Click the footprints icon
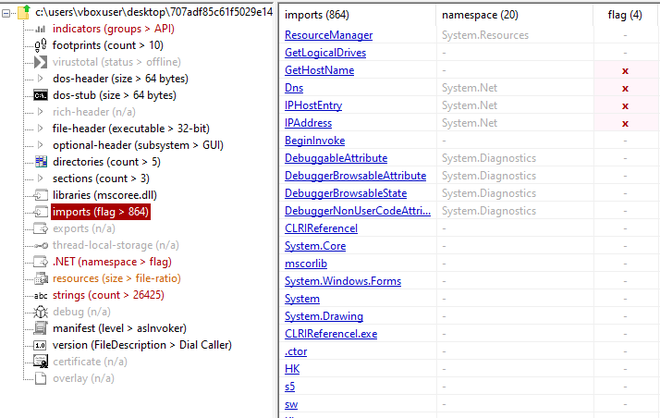 pos(40,45)
